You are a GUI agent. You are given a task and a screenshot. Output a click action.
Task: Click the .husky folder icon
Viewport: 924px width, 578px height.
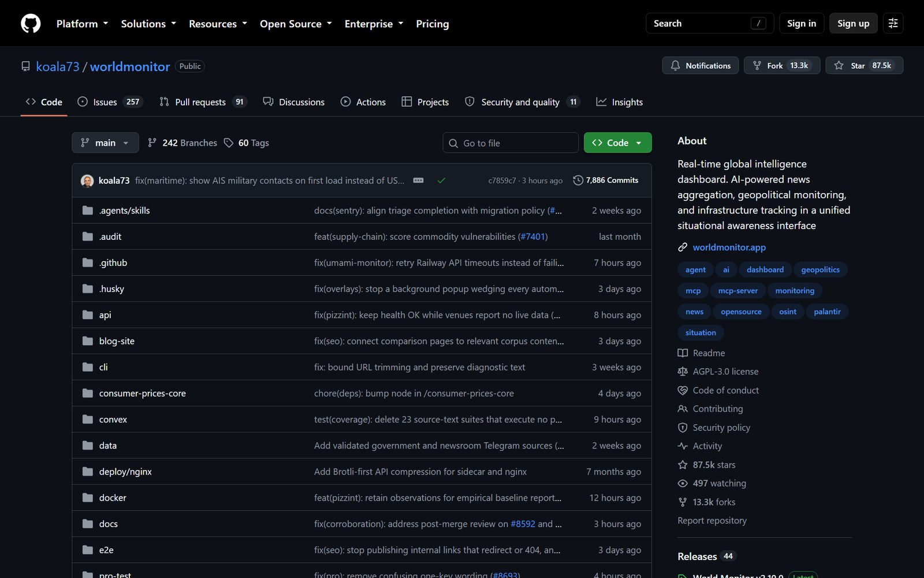click(88, 288)
